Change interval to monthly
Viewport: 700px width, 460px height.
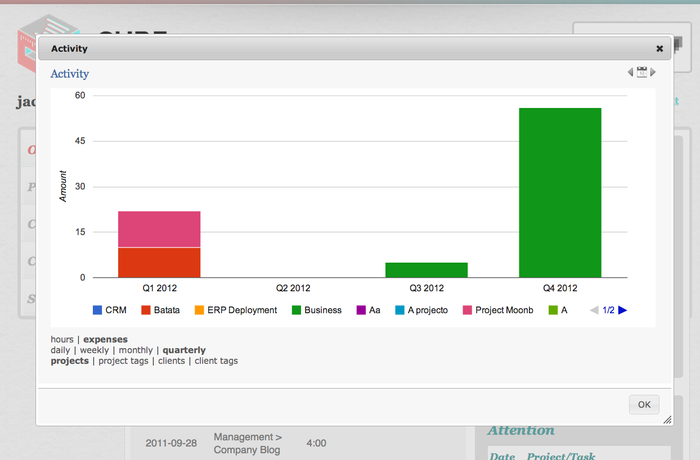[x=135, y=350]
